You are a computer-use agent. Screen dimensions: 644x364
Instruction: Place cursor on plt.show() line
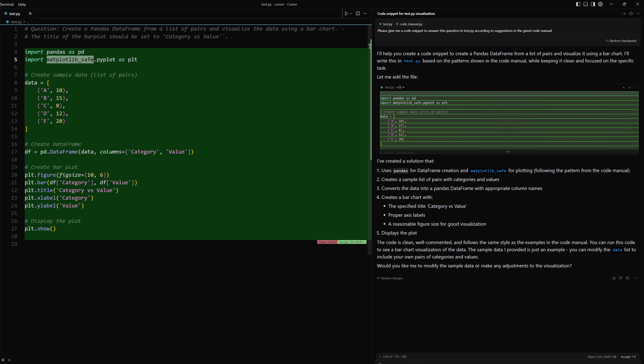(x=40, y=229)
